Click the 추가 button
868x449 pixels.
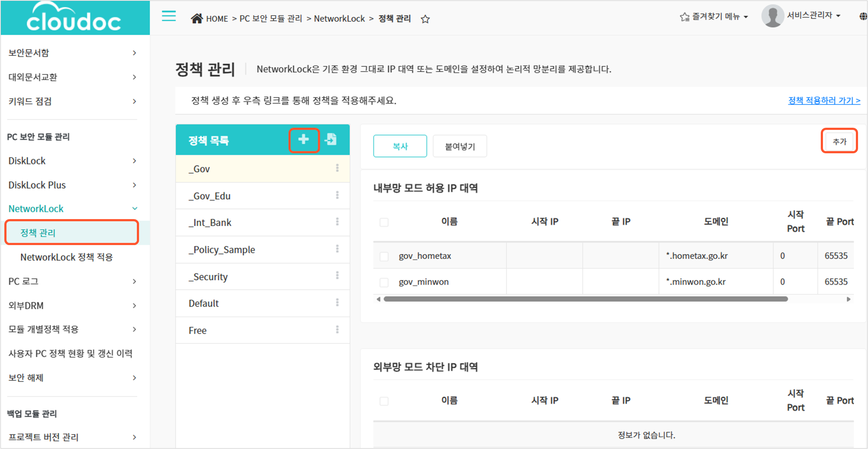[839, 141]
